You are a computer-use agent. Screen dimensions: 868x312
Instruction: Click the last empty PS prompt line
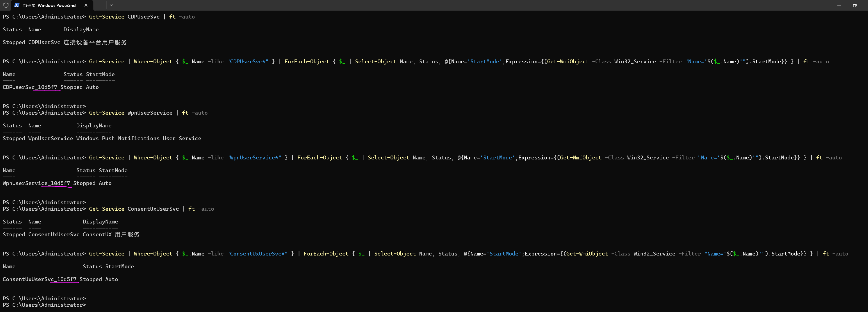[44, 305]
